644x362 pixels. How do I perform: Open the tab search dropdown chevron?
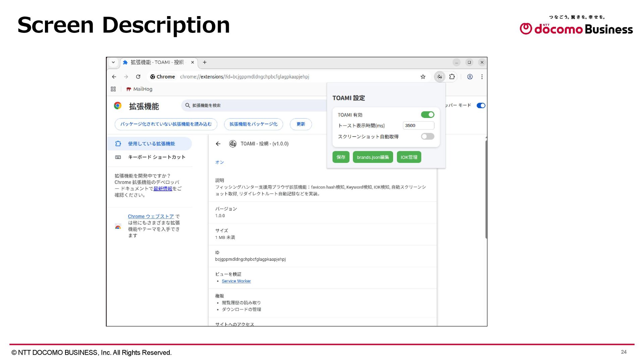[x=113, y=62]
